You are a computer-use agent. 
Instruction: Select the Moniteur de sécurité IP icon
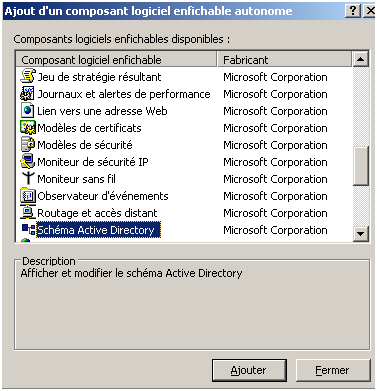click(x=28, y=162)
